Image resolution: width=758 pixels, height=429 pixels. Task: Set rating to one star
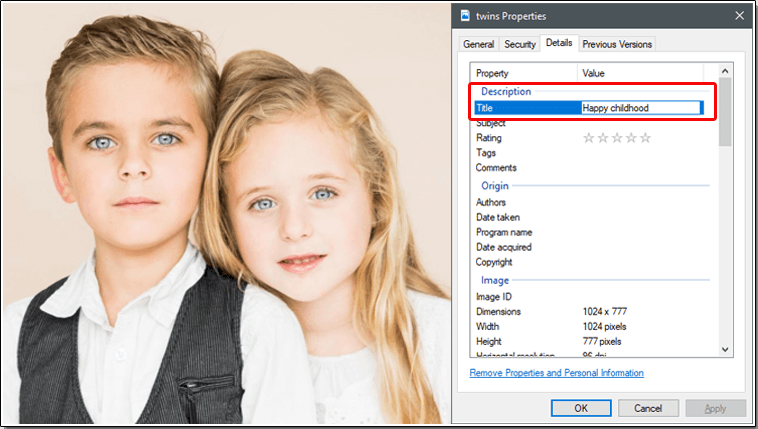[x=588, y=138]
